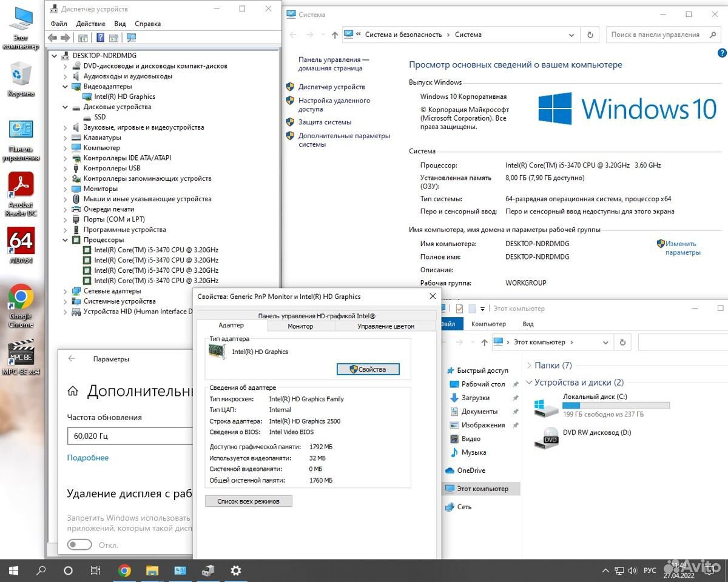Click Свойства button in adapter dialog
The height and width of the screenshot is (582, 728).
pos(368,369)
